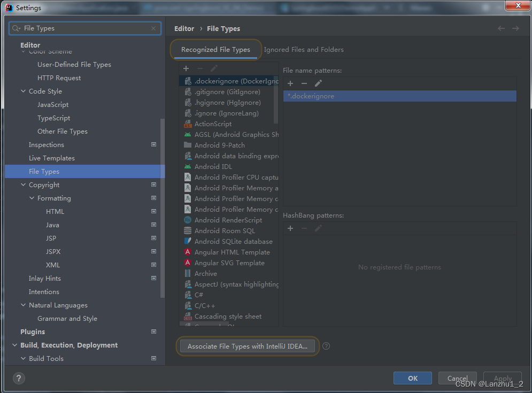Edit the selected recognized file type

(x=214, y=68)
